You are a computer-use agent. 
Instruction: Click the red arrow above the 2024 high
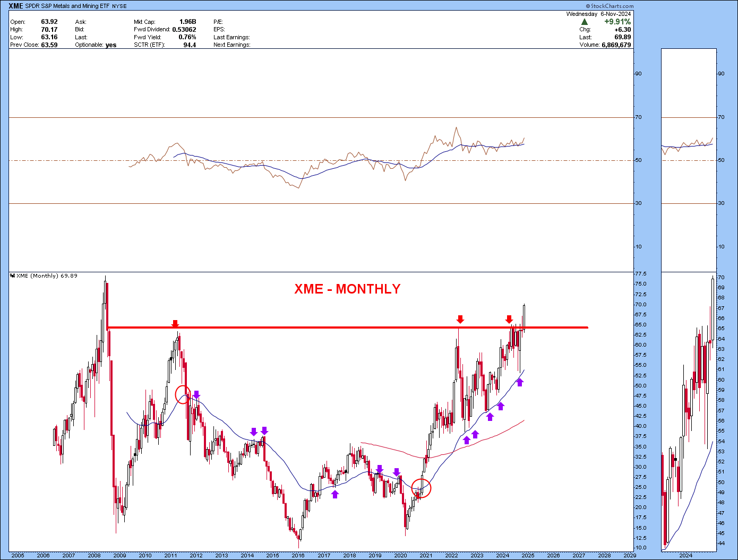click(509, 319)
